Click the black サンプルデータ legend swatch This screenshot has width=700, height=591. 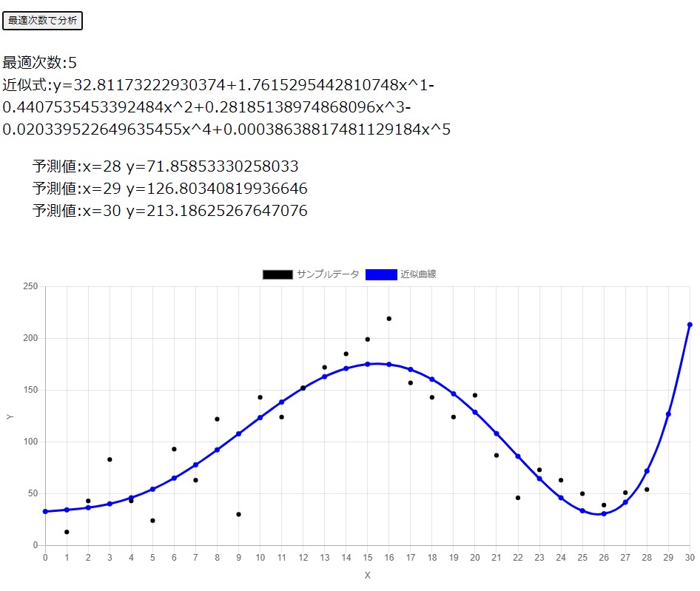coord(277,274)
